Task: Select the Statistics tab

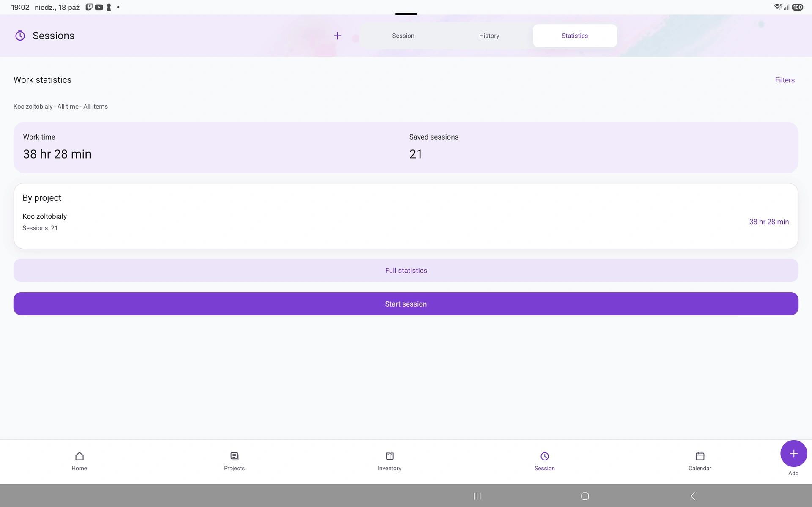Action: click(x=574, y=36)
